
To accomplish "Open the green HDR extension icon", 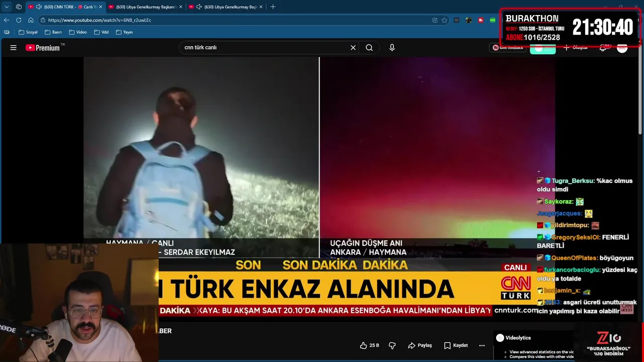I will (x=493, y=20).
